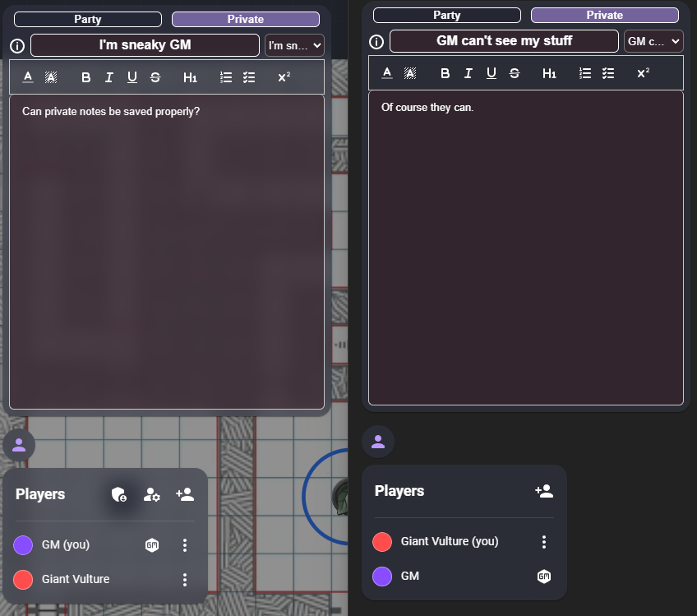Image resolution: width=697 pixels, height=616 pixels.
Task: Open three-dot menu for "Giant Vulture (you)"
Action: pyautogui.click(x=543, y=541)
